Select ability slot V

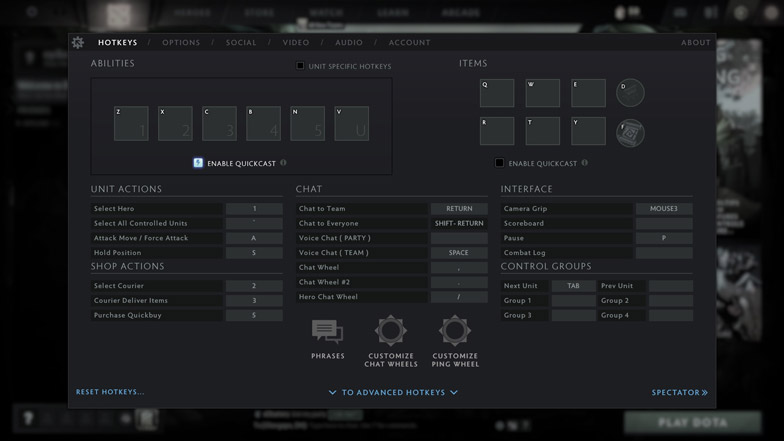tap(352, 124)
